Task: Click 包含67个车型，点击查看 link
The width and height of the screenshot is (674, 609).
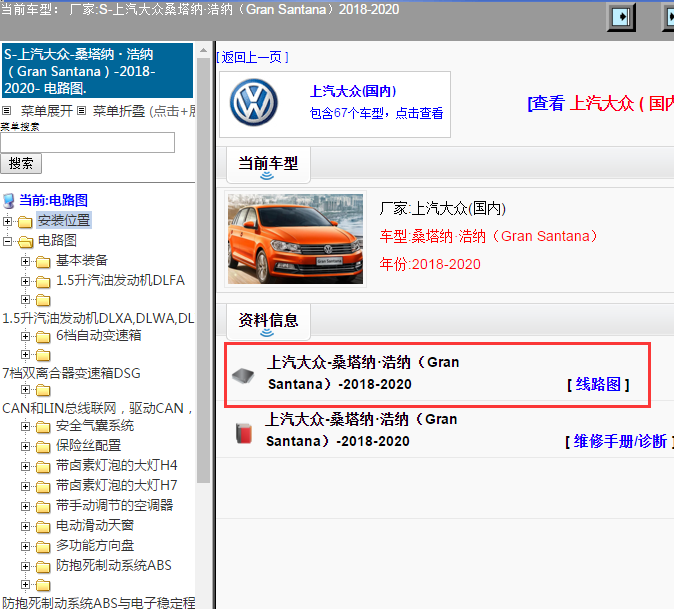Action: click(x=376, y=113)
